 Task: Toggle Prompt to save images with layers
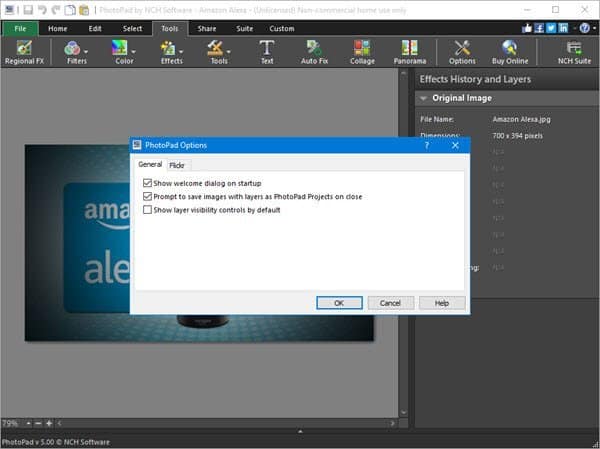(148, 197)
